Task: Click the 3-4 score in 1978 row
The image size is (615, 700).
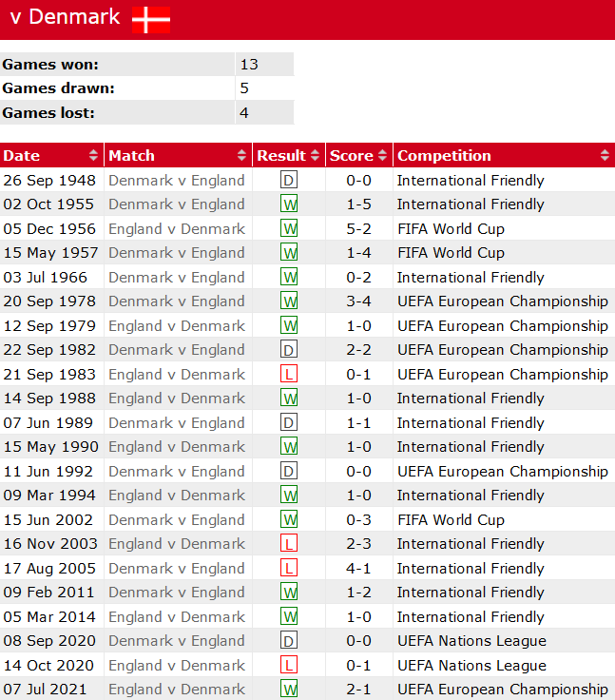Action: 358,301
